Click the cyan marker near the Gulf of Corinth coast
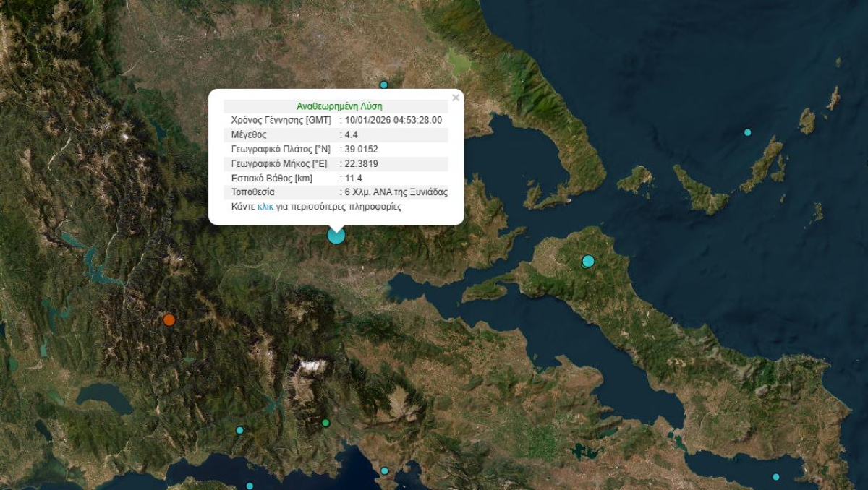This screenshot has height=490, width=868. [x=385, y=470]
